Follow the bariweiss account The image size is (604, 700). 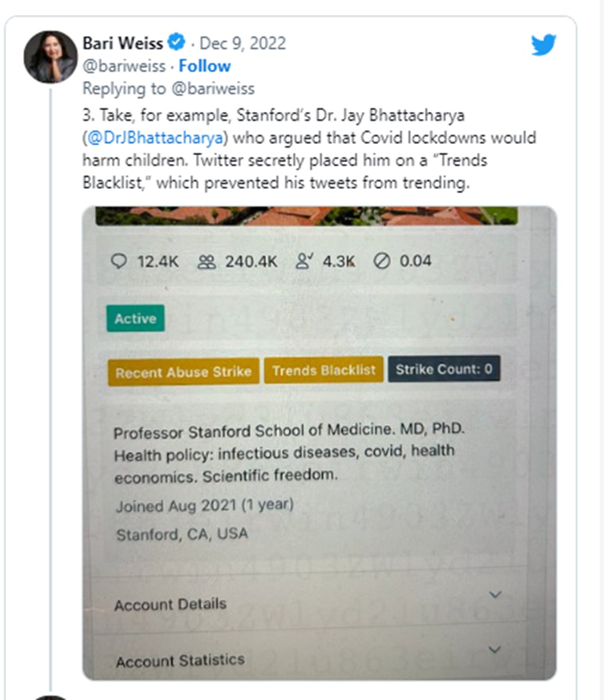pyautogui.click(x=204, y=66)
